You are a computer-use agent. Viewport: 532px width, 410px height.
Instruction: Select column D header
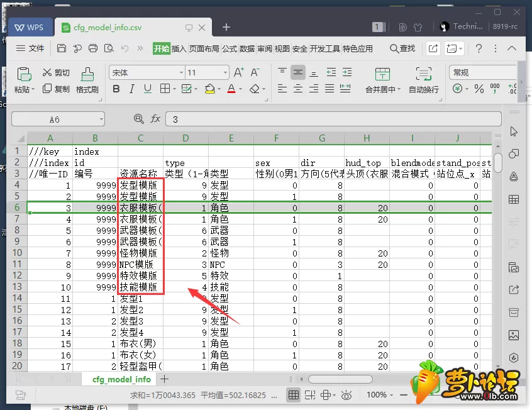click(186, 138)
